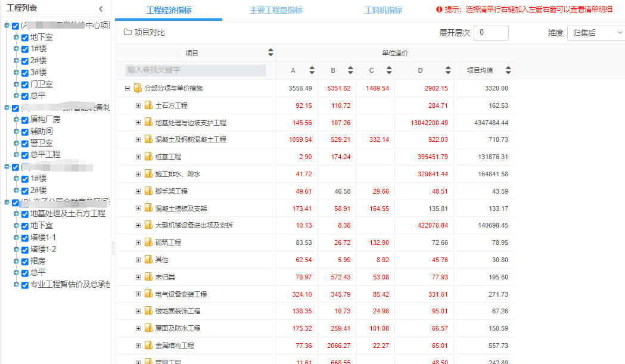Open the 维度 归集后 dropdown
The width and height of the screenshot is (625, 364).
coord(596,33)
